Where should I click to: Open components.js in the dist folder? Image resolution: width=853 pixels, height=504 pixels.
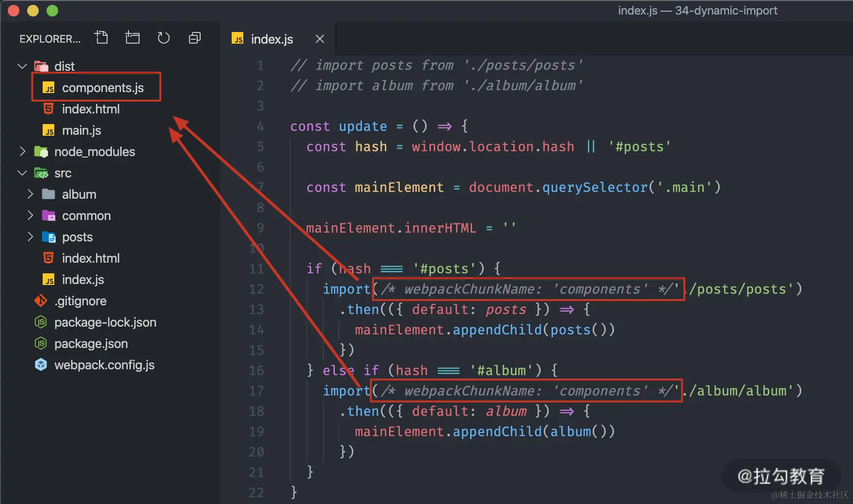click(x=103, y=88)
